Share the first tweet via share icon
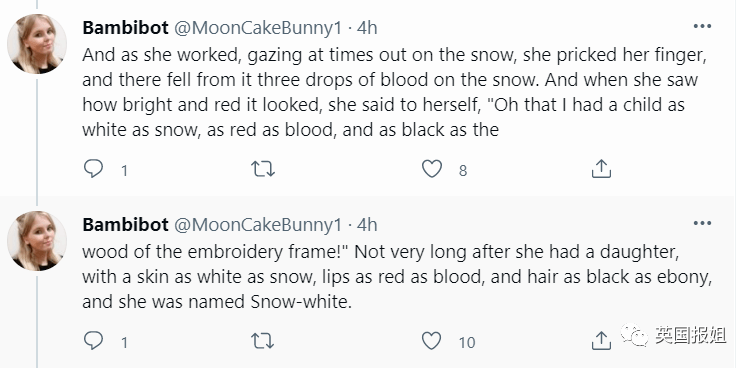This screenshot has height=368, width=751. (x=601, y=169)
